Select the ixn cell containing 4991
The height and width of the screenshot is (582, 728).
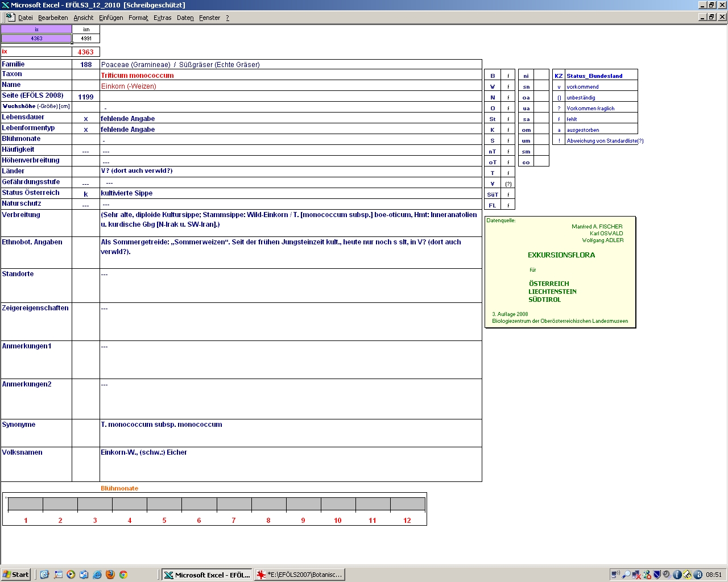pyautogui.click(x=86, y=39)
